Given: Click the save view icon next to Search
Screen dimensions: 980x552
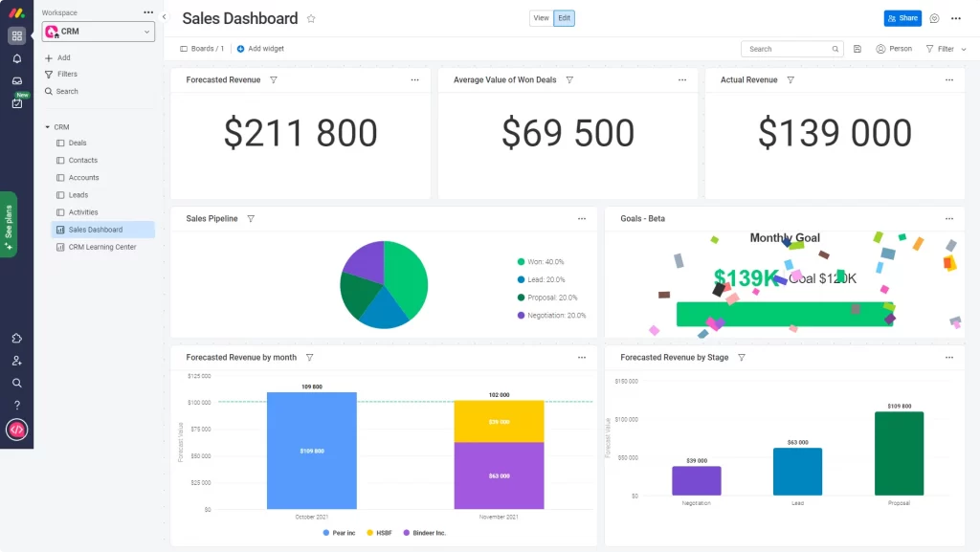Looking at the screenshot, I should point(857,49).
